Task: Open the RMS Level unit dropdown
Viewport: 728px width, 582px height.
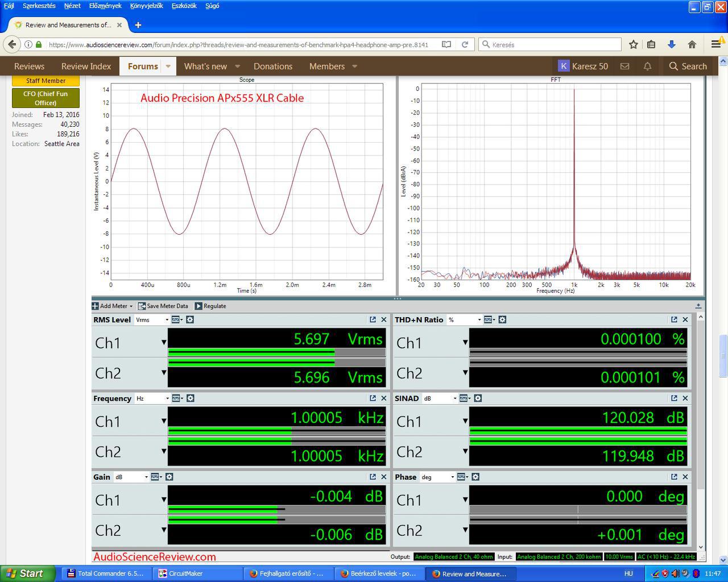Action: tap(152, 320)
